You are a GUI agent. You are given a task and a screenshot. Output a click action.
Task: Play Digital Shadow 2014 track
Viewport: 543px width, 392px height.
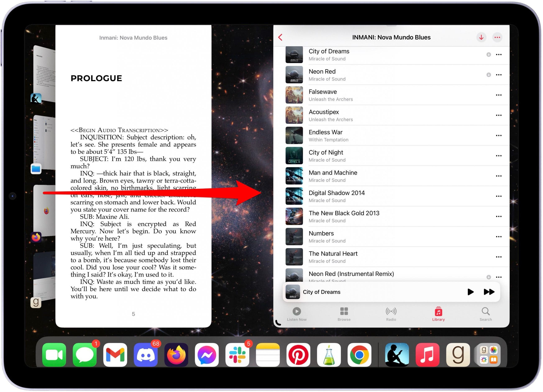(336, 193)
